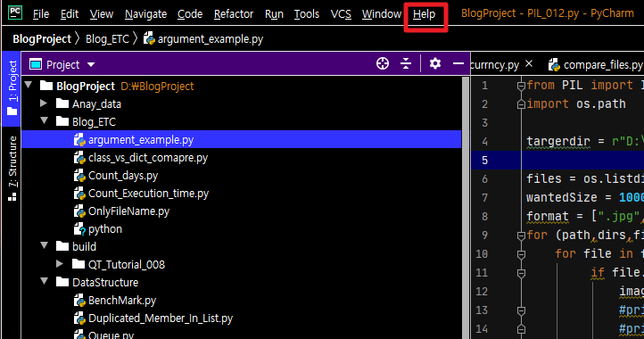The width and height of the screenshot is (644, 339).
Task: Click BlogProject in the breadcrumb bar
Action: pyautogui.click(x=42, y=39)
